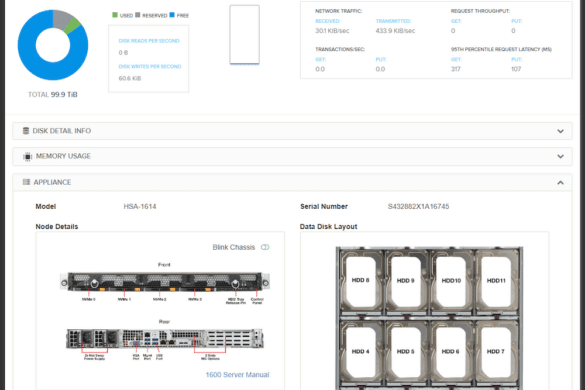Click the green Used legend swatch
585x390 pixels.
[x=115, y=15]
